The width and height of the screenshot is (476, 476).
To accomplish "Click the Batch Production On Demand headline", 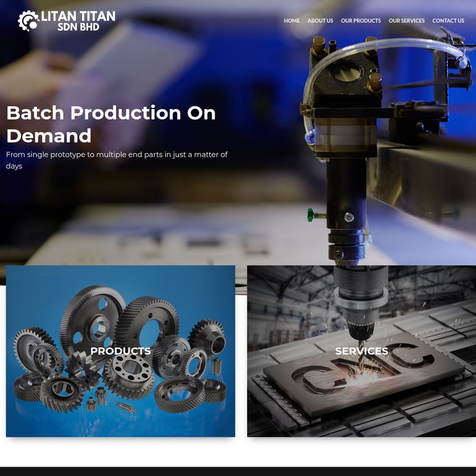I will 111,124.
